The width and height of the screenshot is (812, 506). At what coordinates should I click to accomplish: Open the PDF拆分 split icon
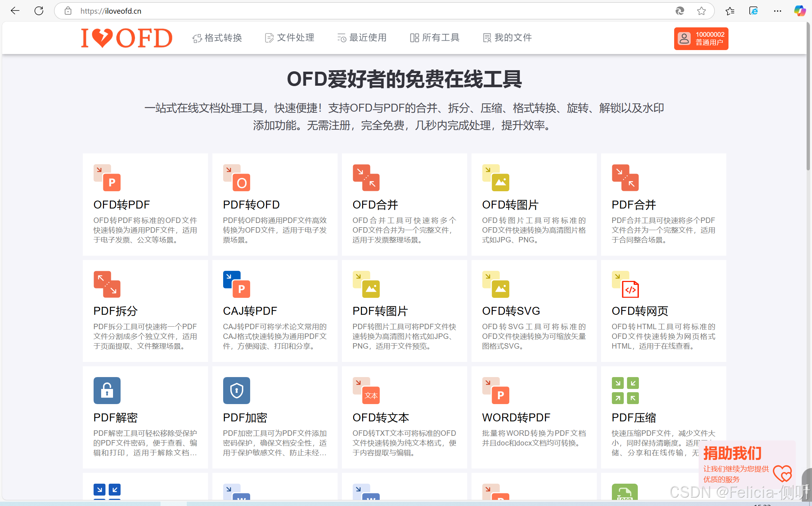[x=107, y=284]
